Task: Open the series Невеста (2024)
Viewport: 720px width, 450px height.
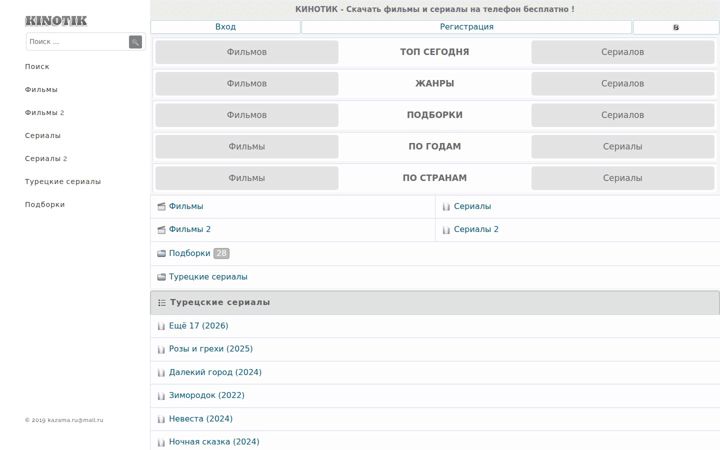Action: [201, 419]
